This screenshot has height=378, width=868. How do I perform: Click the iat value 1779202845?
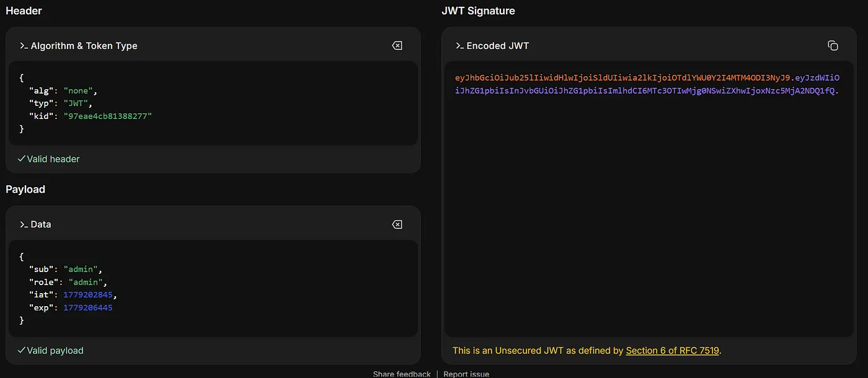click(89, 295)
